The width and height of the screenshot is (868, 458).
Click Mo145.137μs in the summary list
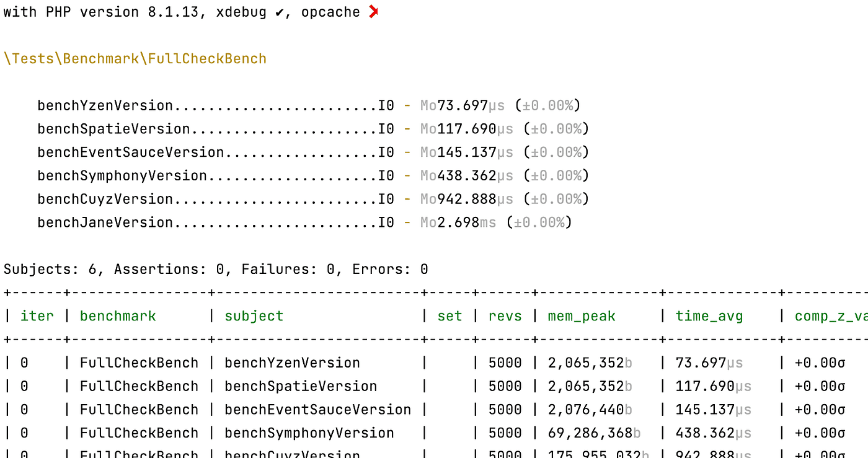(467, 152)
